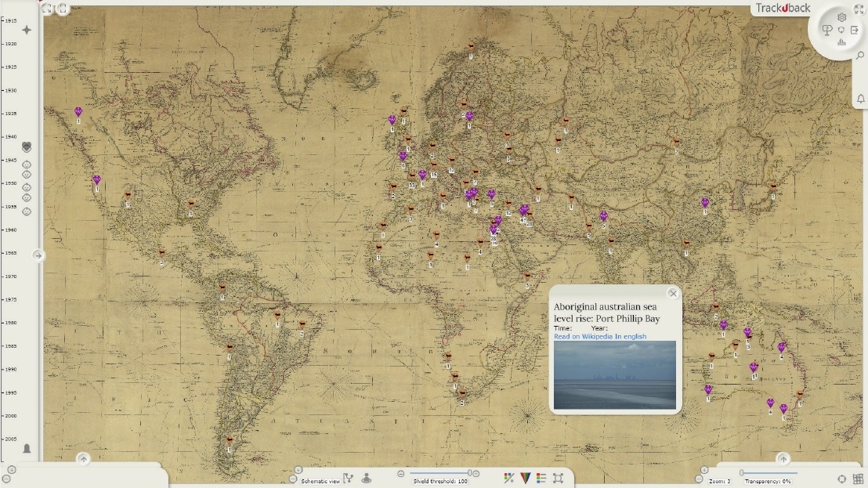Viewport: 868px width, 488px height.
Task: Expand the bottom-left panel with the up arrow
Action: [84, 459]
